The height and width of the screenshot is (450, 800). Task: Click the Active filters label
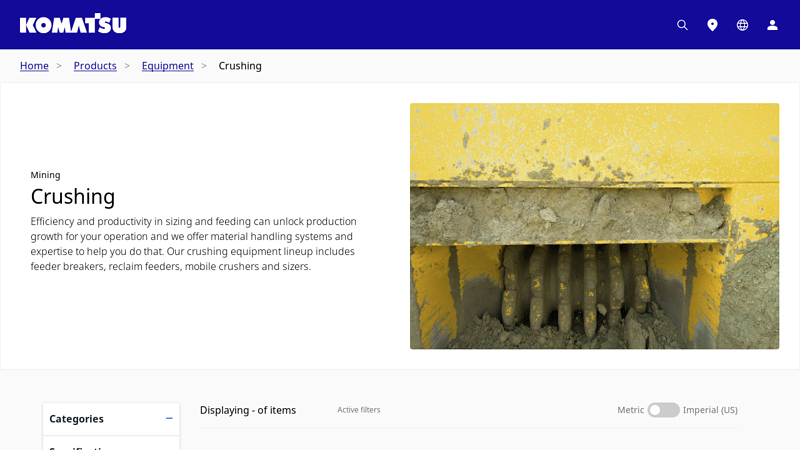[358, 410]
